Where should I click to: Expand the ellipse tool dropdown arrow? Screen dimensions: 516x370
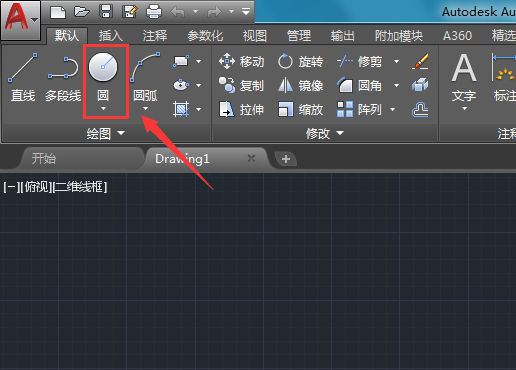(x=199, y=85)
